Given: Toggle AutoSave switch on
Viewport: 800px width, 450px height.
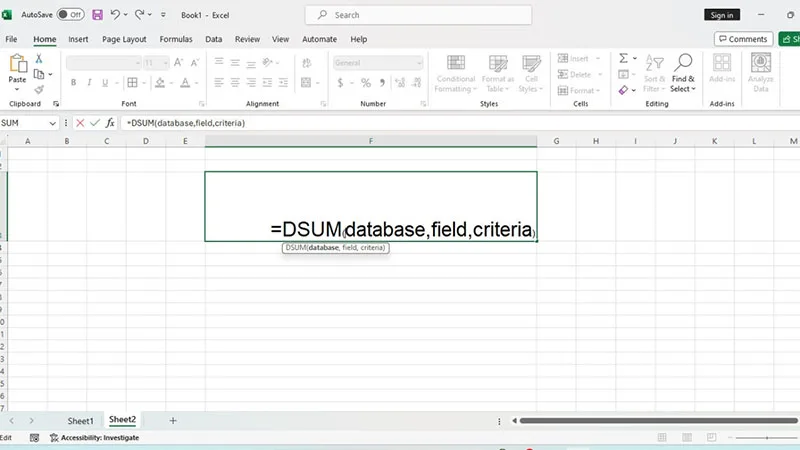Looking at the screenshot, I should [x=70, y=15].
